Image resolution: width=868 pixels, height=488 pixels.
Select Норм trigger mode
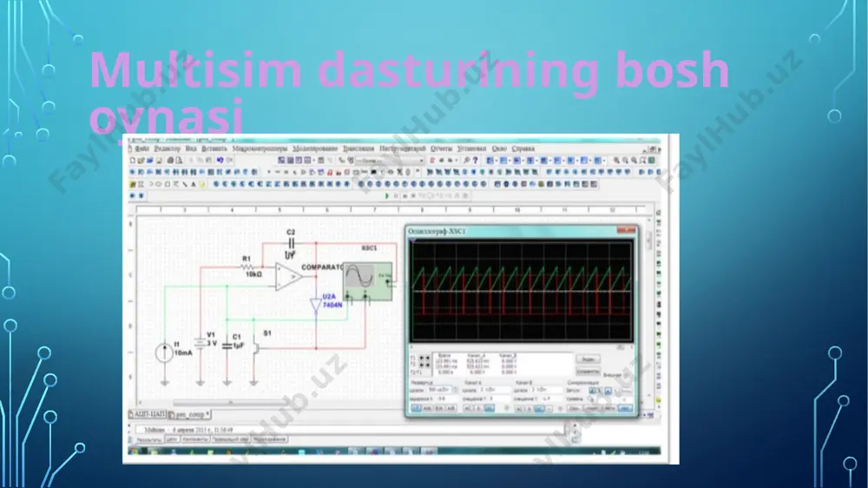[592, 408]
